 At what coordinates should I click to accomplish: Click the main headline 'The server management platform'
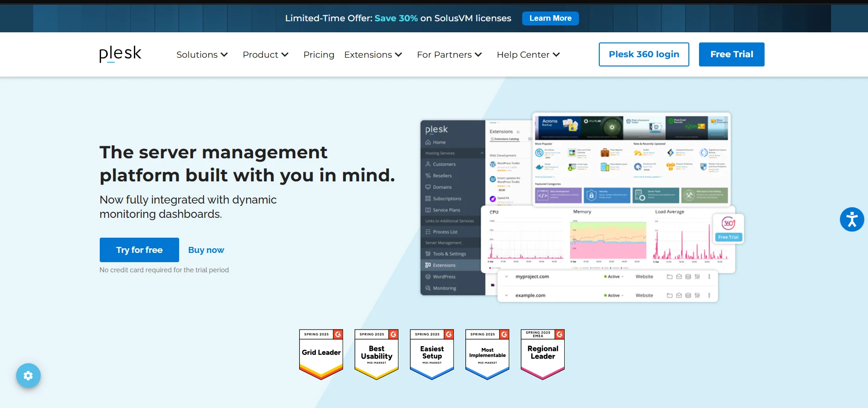click(x=247, y=164)
